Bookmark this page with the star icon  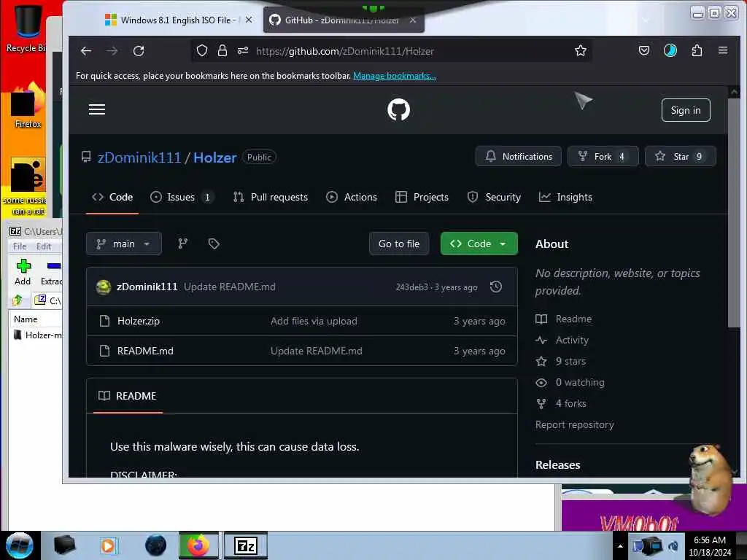tap(580, 50)
